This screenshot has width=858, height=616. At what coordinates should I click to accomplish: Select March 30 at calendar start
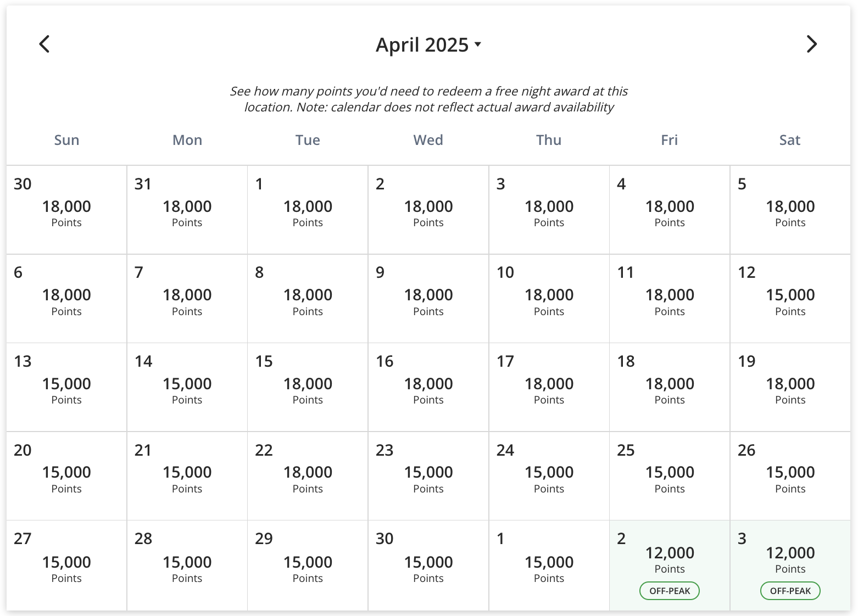tap(66, 210)
